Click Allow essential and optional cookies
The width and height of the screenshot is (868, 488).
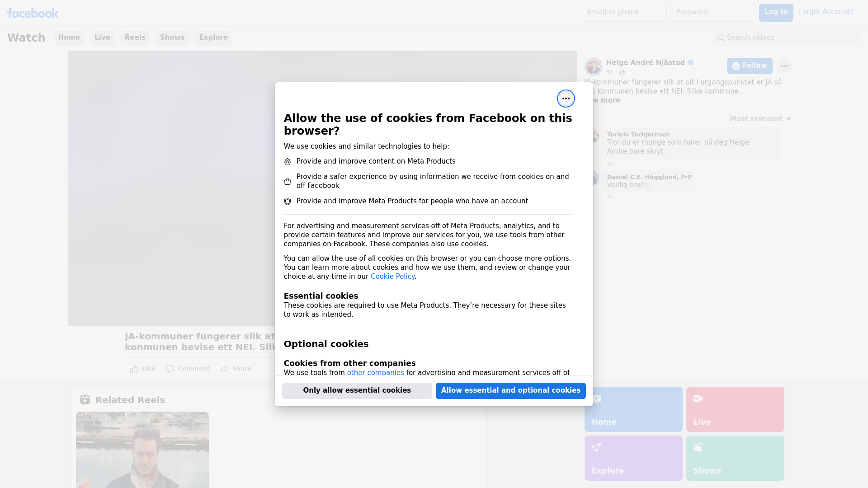[511, 390]
